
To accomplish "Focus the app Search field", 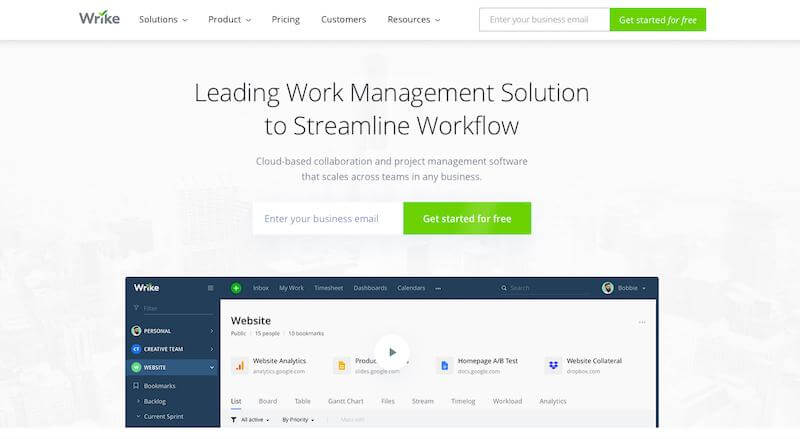I will 546,288.
